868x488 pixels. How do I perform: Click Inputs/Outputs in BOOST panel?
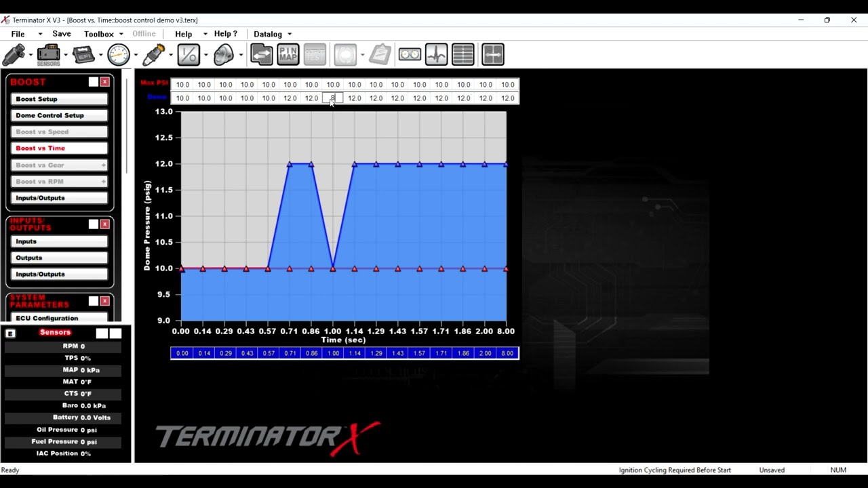pyautogui.click(x=60, y=198)
